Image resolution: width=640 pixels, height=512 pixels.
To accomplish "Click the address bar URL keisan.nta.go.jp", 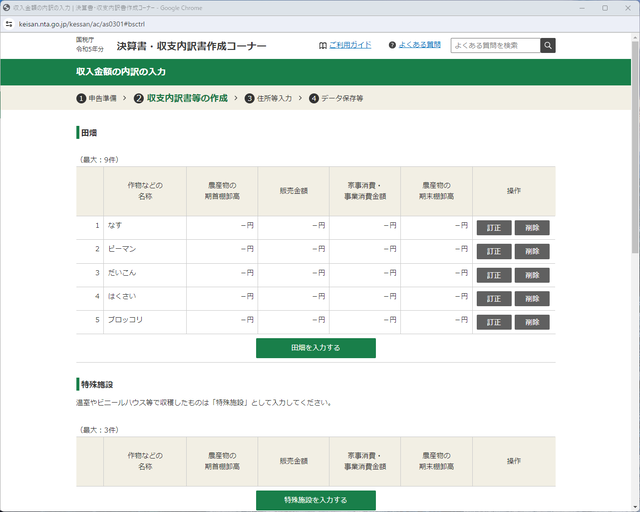I will 82,24.
